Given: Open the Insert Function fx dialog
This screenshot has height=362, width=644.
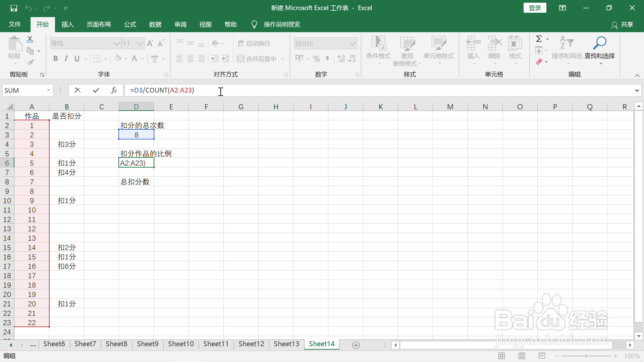Looking at the screenshot, I should [114, 90].
